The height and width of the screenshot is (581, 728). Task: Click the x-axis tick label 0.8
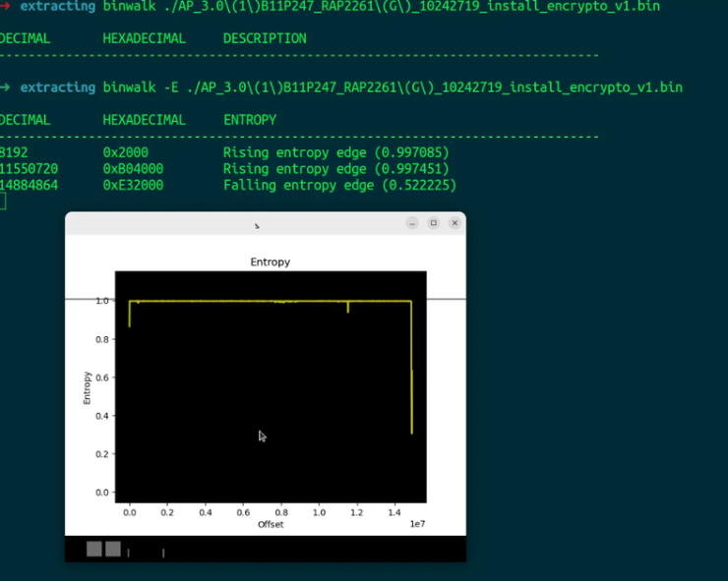point(281,513)
